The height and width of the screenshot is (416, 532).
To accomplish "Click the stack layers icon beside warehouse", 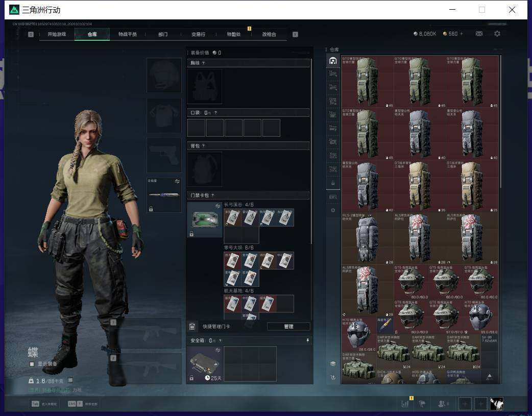I will 333,363.
